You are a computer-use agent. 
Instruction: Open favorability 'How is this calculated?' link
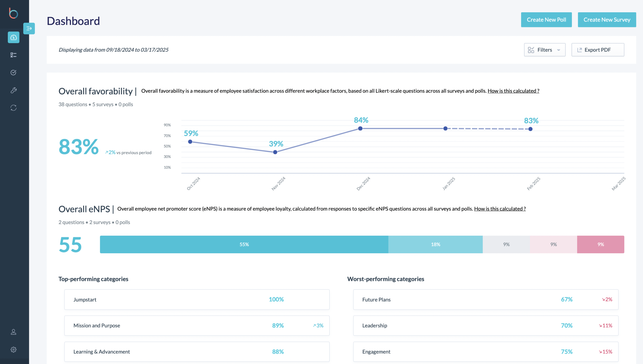[513, 91]
